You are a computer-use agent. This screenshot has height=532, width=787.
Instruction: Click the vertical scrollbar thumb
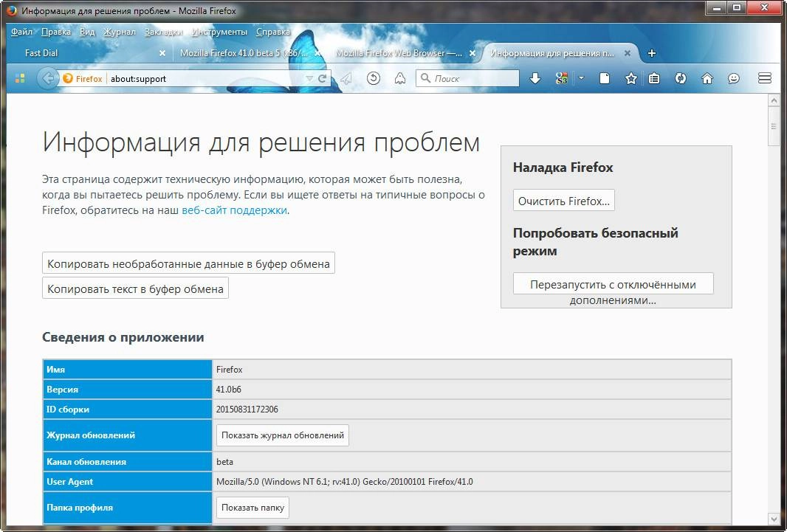(x=774, y=126)
